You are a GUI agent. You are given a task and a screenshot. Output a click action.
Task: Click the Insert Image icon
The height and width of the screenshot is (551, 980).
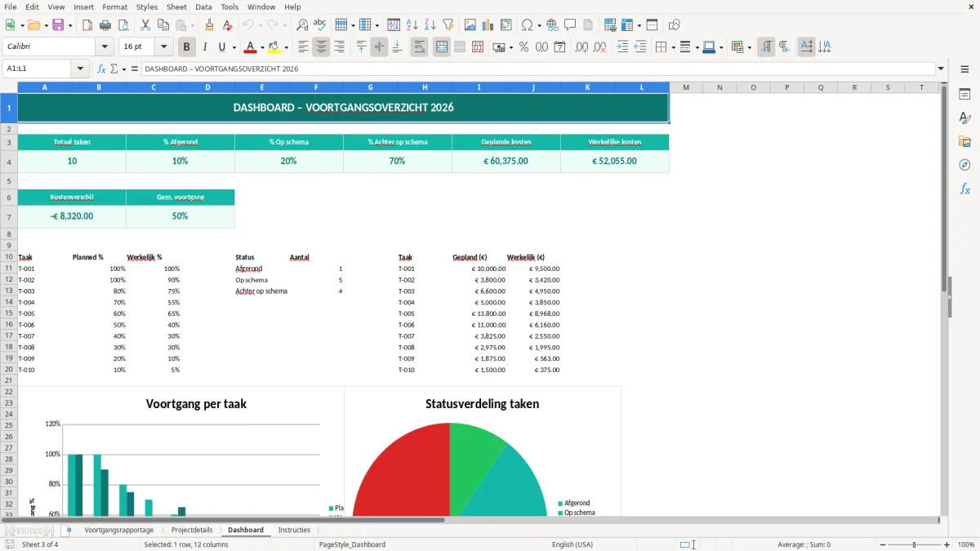click(x=470, y=25)
